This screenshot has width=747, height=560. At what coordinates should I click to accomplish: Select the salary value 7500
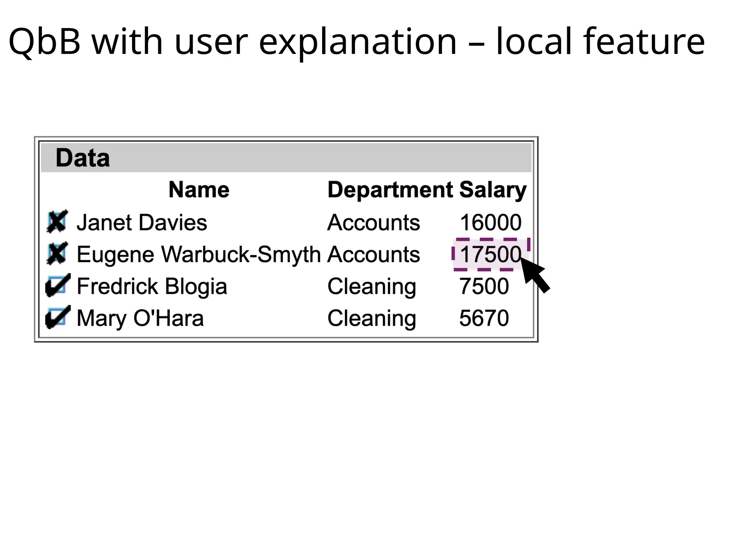coord(484,286)
